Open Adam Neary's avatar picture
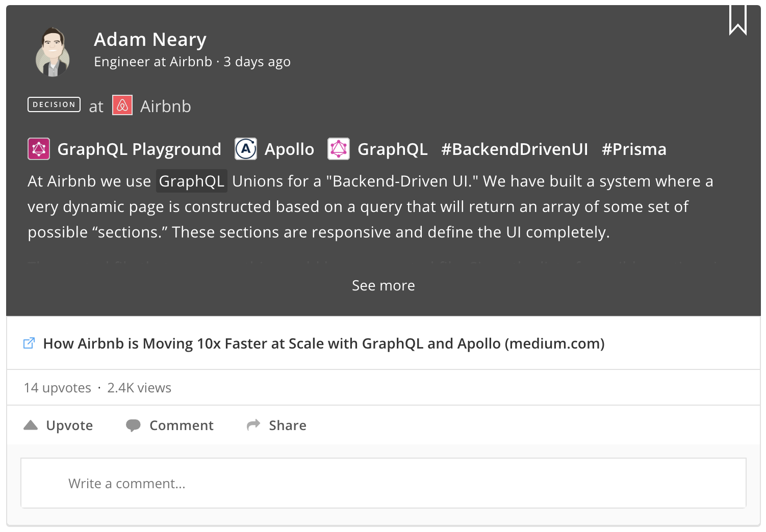The image size is (766, 532). click(x=53, y=52)
